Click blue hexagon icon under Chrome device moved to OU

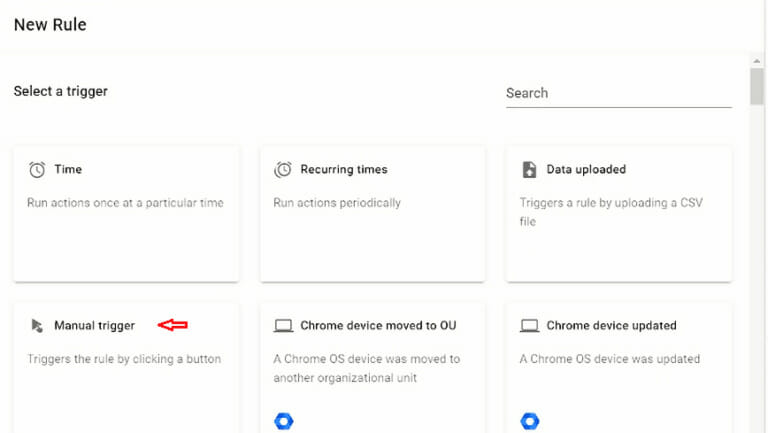pos(284,421)
